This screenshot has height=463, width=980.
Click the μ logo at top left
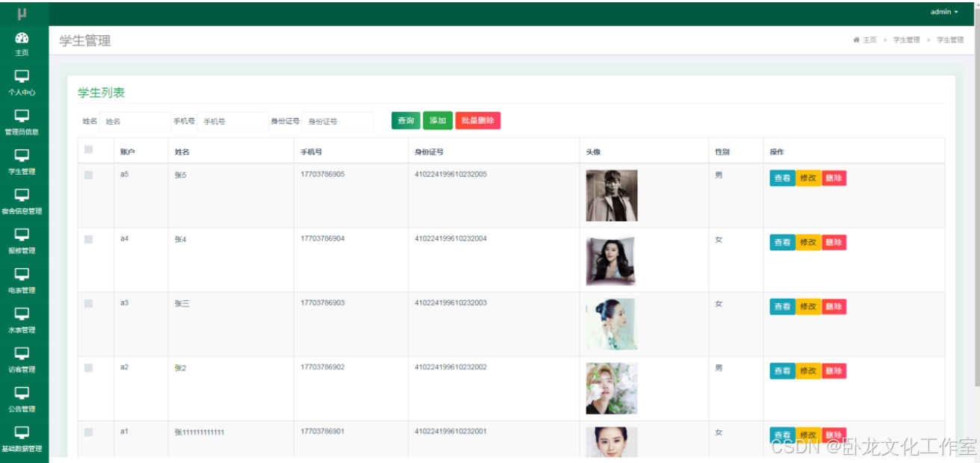(x=22, y=13)
